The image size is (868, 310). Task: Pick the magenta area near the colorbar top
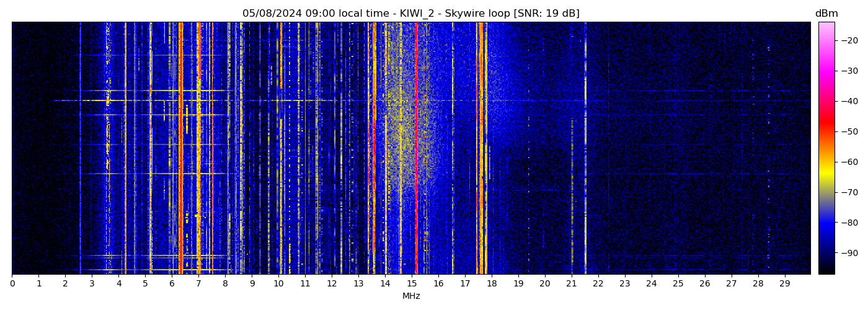pyautogui.click(x=826, y=68)
